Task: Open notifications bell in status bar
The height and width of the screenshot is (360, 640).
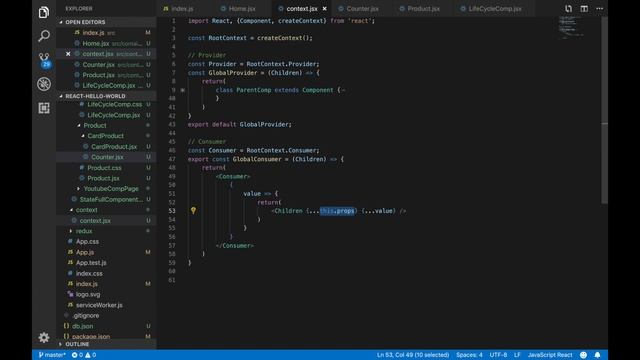Action: coord(597,355)
